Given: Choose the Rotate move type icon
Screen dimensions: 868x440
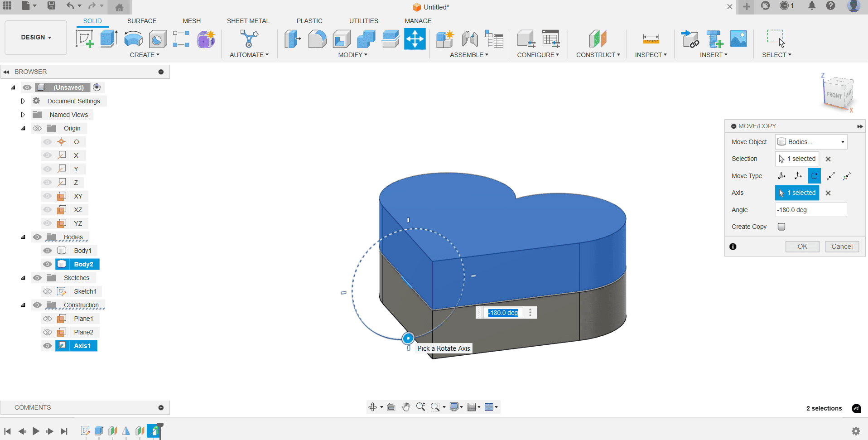Looking at the screenshot, I should click(x=814, y=176).
